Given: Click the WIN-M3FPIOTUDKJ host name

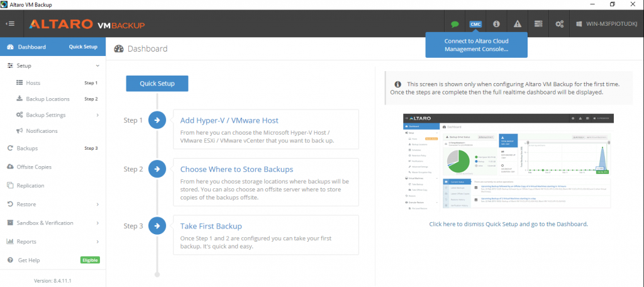Looking at the screenshot, I should tap(612, 25).
